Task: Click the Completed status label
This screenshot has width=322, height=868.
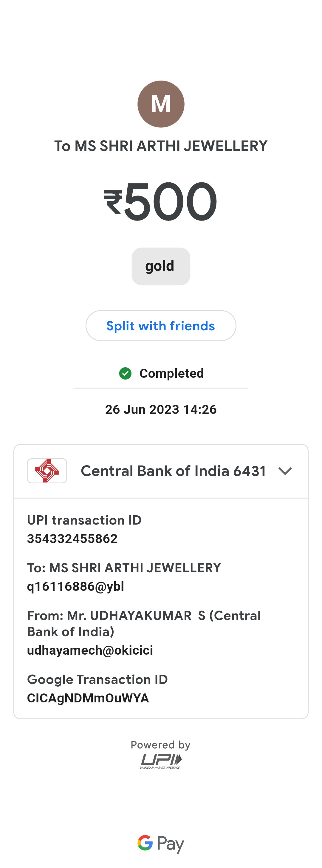Action: tap(171, 373)
